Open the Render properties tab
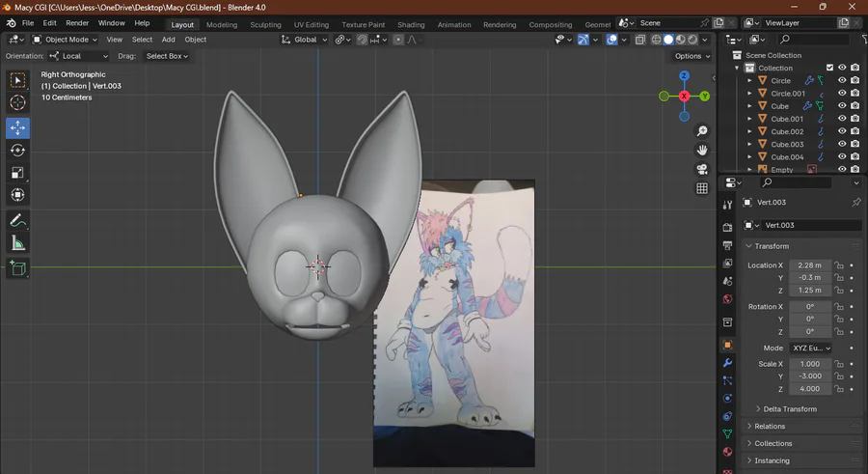Viewport: 868px width, 474px height. (x=727, y=227)
